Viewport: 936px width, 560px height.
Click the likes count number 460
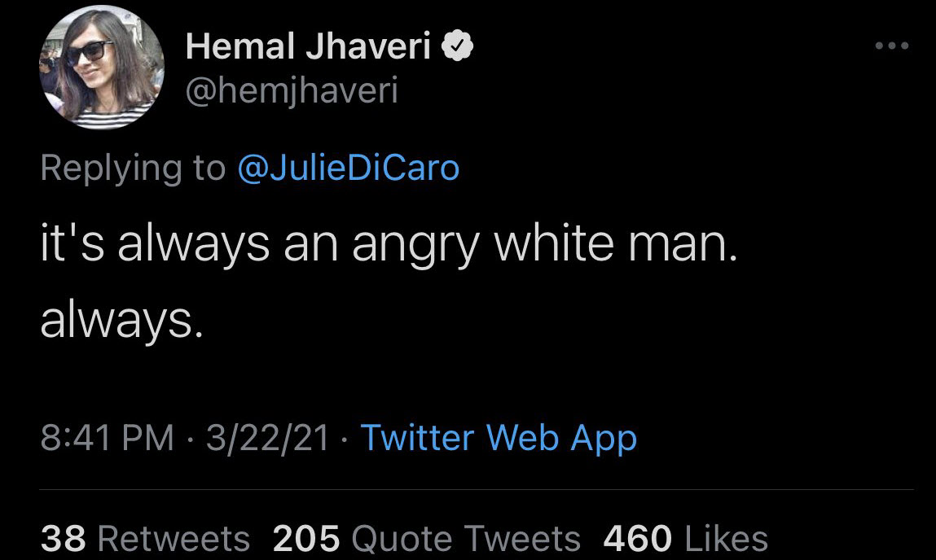pyautogui.click(x=637, y=539)
